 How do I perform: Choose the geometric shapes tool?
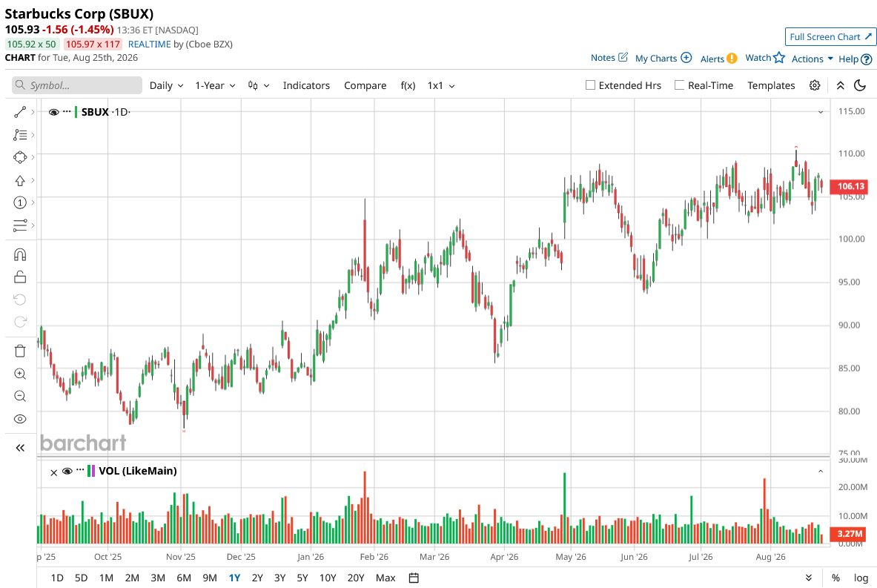[x=19, y=157]
